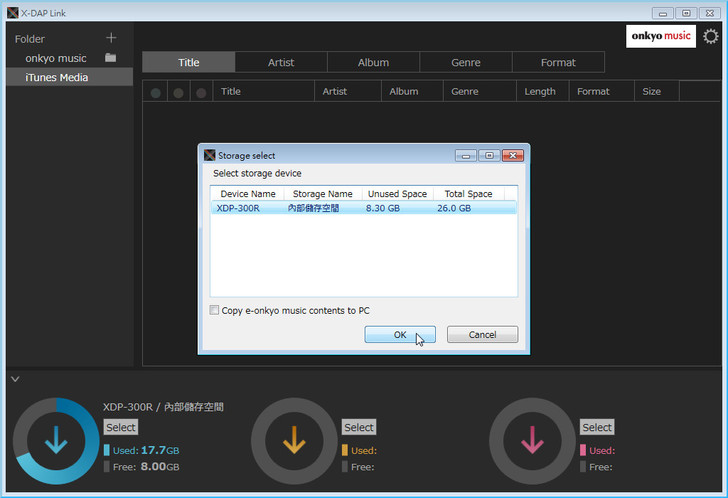
Task: Sort track list by Artist column header
Action: (x=348, y=91)
